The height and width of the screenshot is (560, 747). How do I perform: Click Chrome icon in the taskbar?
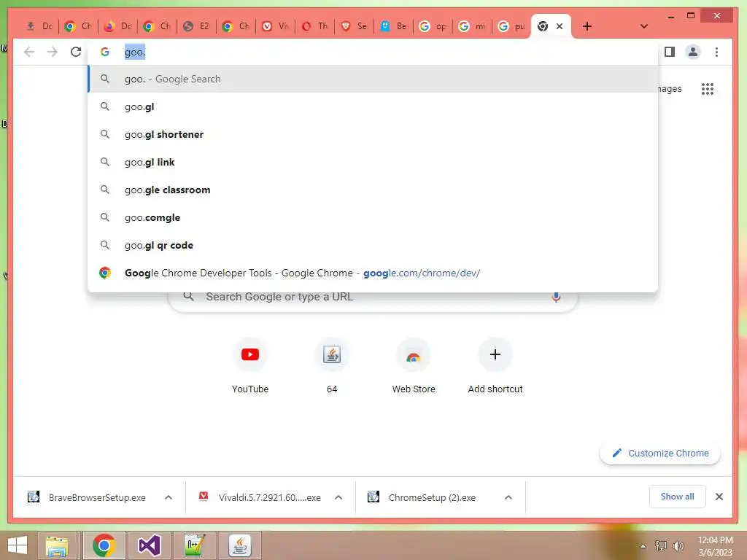(104, 545)
